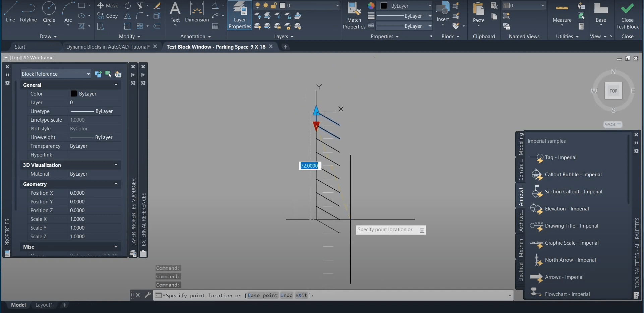Collapse the Geometry section
This screenshot has width=644, height=313.
(x=116, y=184)
